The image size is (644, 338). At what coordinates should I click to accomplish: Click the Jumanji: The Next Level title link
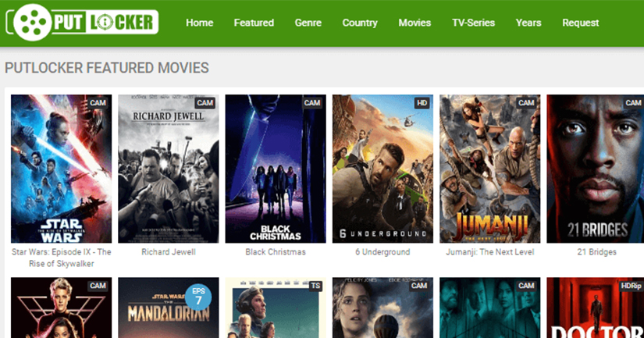pos(490,252)
